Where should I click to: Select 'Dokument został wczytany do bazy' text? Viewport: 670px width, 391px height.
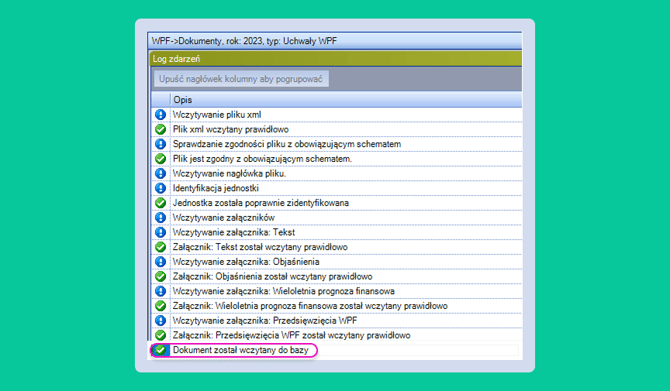pos(240,350)
